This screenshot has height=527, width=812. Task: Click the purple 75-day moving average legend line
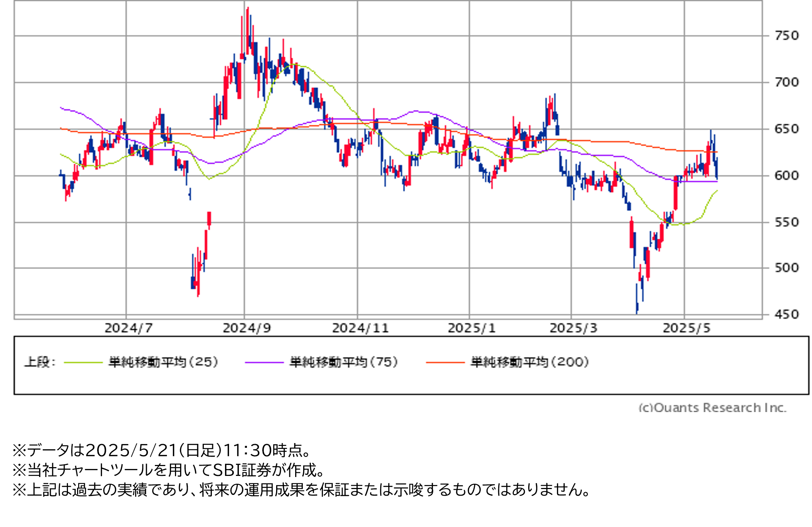[264, 362]
